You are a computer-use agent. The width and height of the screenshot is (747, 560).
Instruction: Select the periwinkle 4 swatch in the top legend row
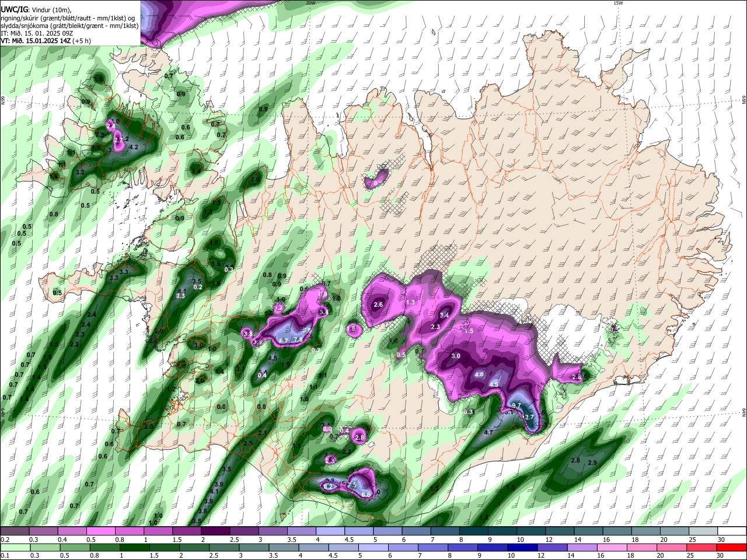330,531
